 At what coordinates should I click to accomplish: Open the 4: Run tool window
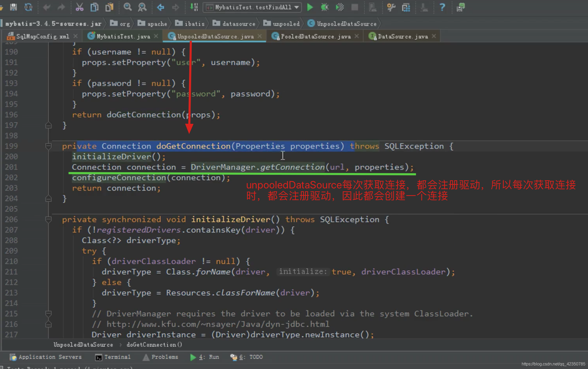coord(204,357)
